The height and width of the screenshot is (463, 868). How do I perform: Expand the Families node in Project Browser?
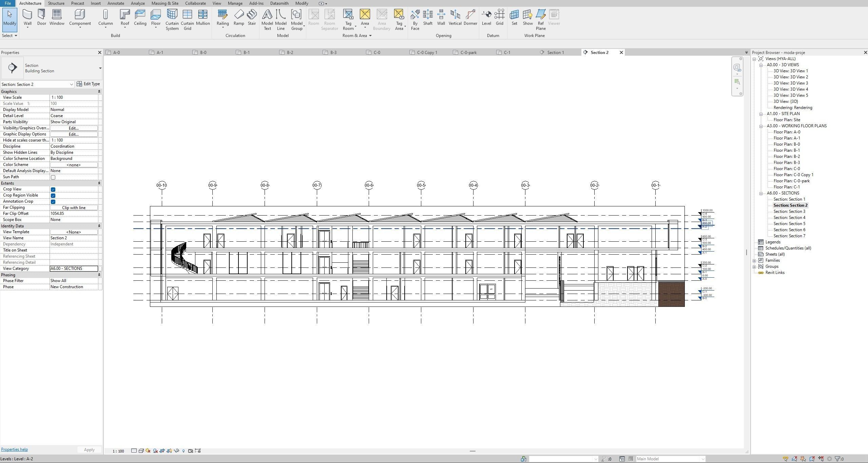pyautogui.click(x=754, y=261)
